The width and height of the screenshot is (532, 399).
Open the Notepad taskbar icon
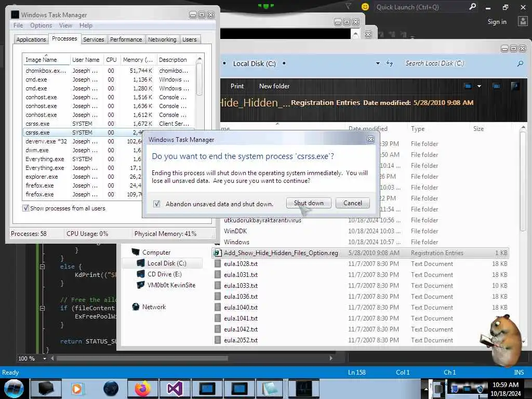click(x=270, y=389)
